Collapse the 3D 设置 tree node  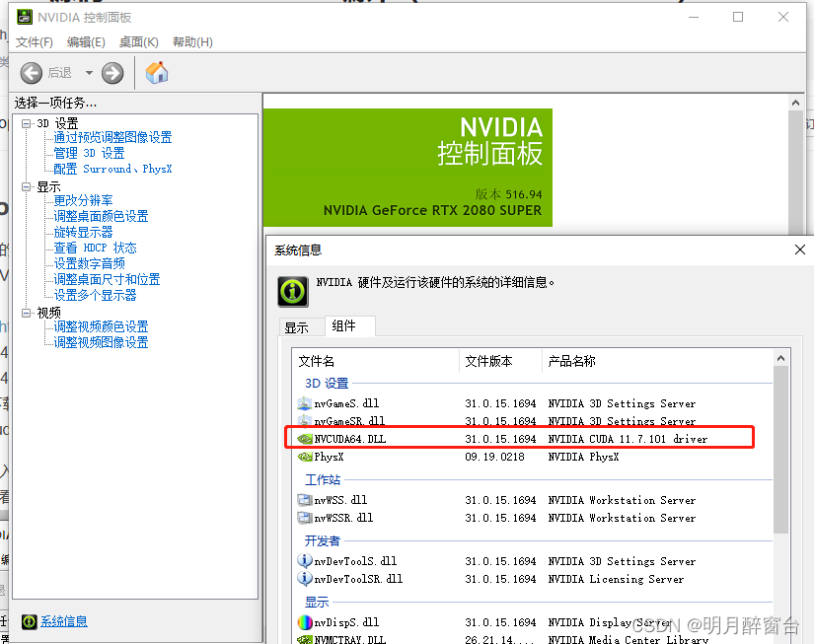point(26,123)
